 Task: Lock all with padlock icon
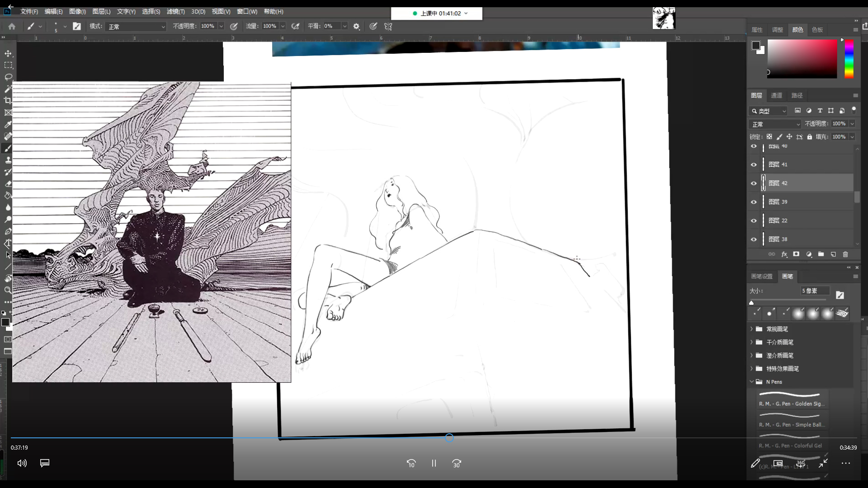tap(810, 136)
